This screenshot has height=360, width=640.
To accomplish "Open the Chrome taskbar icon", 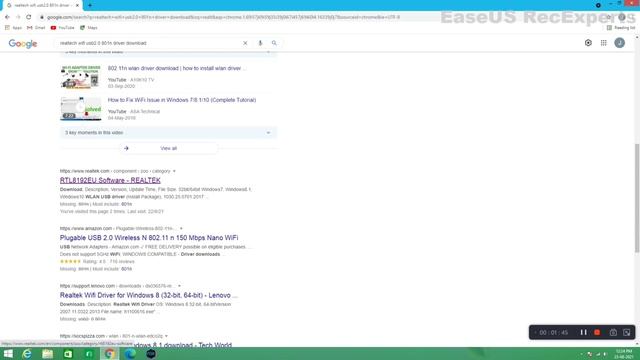I will (109, 354).
